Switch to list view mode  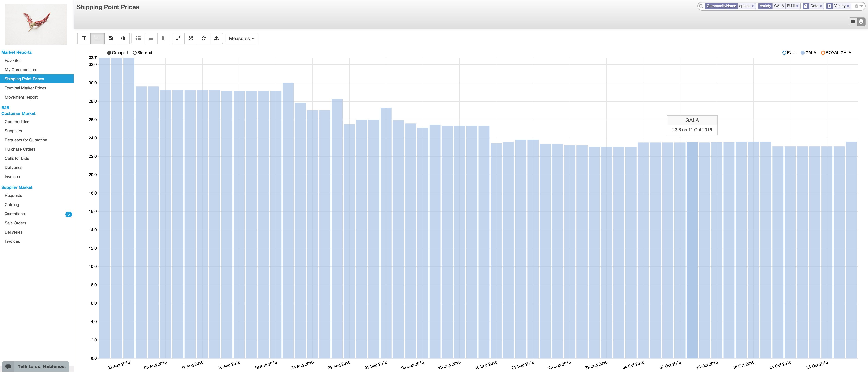853,22
